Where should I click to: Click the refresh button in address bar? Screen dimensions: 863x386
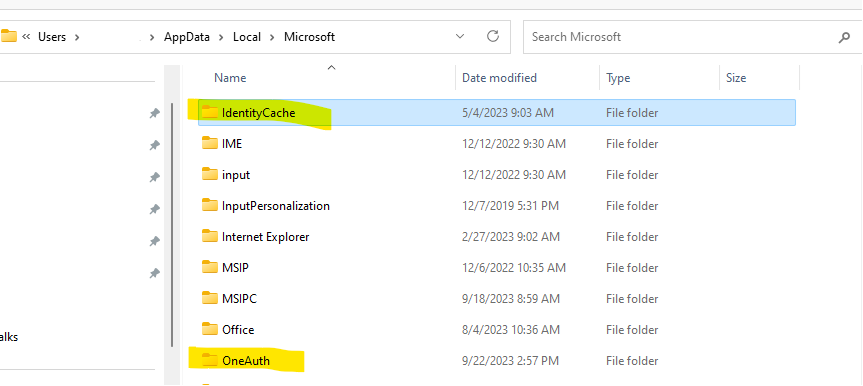(493, 37)
